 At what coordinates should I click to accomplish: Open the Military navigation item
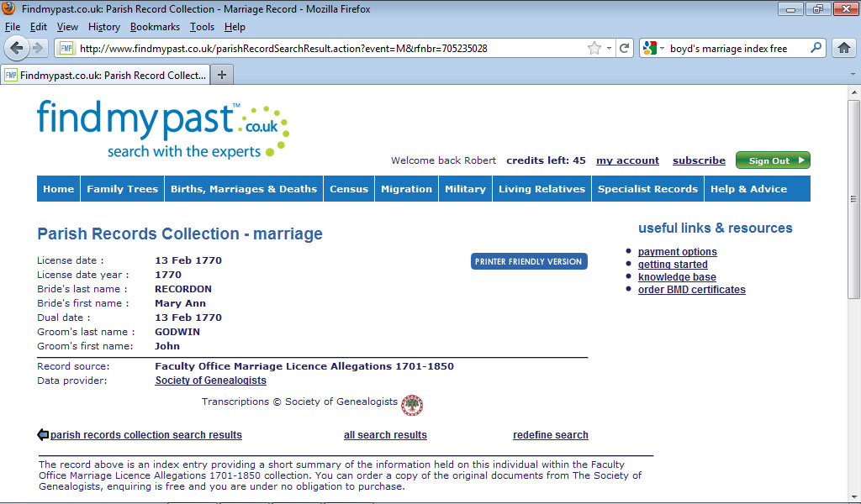click(x=465, y=189)
